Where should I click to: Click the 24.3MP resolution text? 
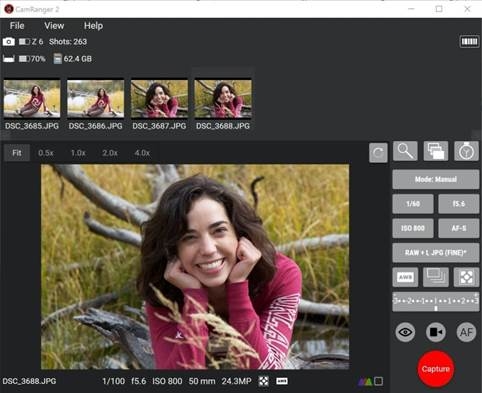click(236, 381)
